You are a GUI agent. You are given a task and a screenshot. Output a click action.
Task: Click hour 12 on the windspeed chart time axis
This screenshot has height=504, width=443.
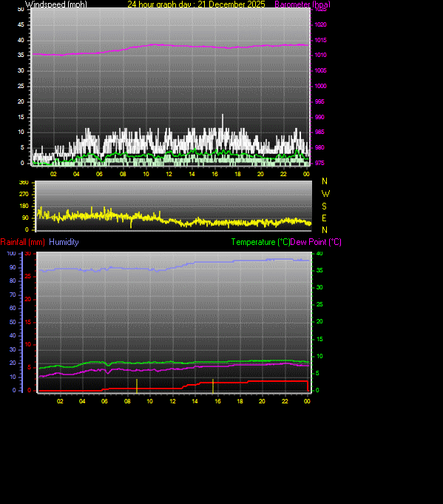point(169,174)
